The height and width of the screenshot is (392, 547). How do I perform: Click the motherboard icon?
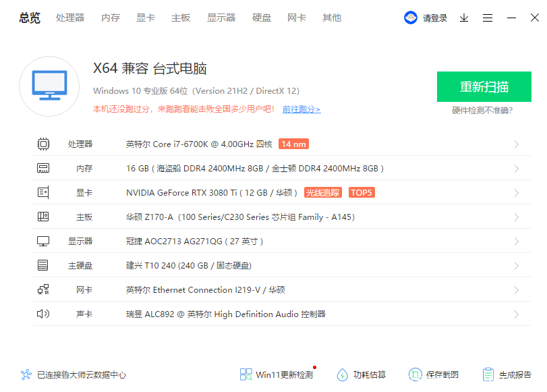43,217
